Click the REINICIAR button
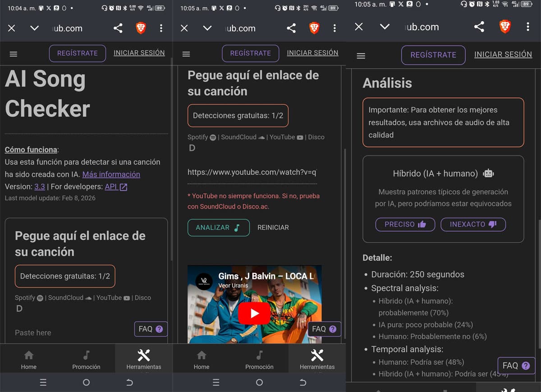Image resolution: width=541 pixels, height=392 pixels. (x=273, y=228)
